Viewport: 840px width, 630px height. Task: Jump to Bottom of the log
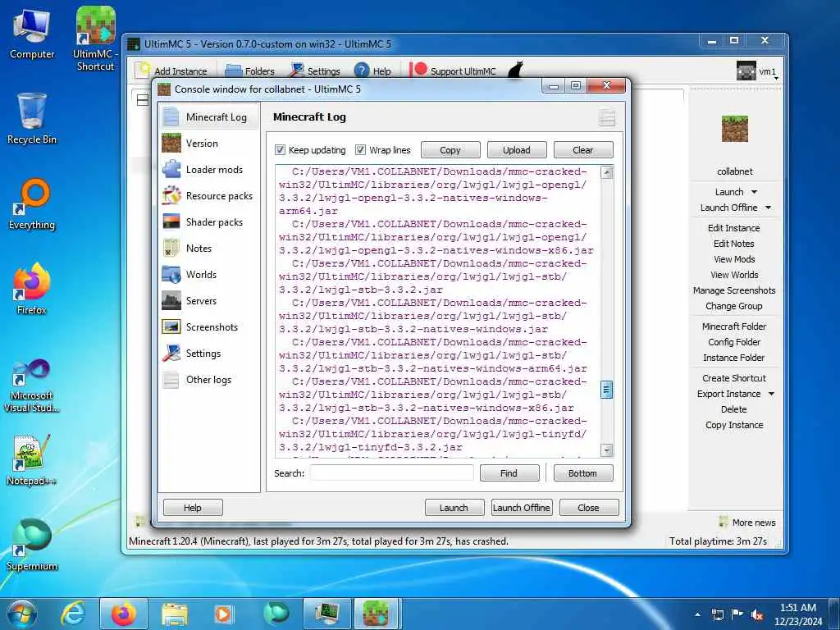(583, 473)
